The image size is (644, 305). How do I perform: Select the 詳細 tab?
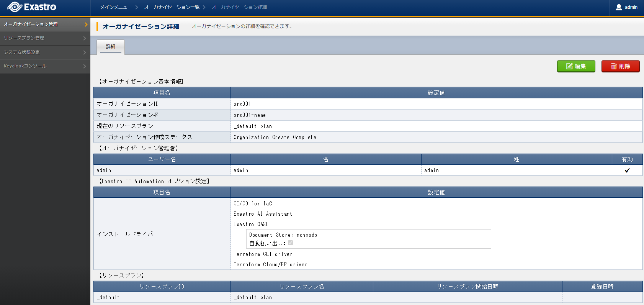(x=111, y=47)
